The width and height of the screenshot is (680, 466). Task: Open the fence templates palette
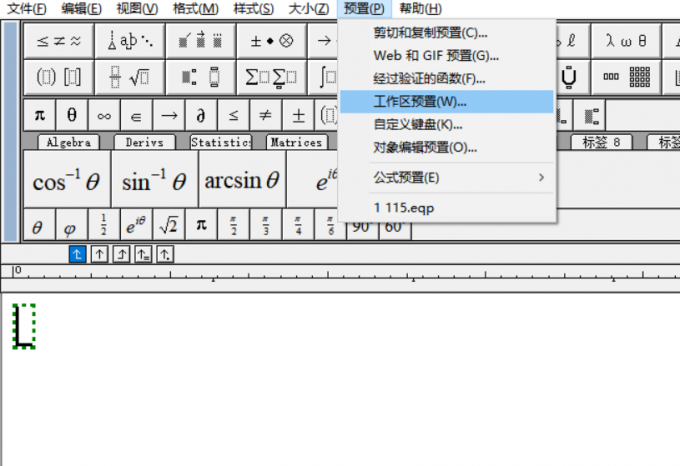click(59, 78)
